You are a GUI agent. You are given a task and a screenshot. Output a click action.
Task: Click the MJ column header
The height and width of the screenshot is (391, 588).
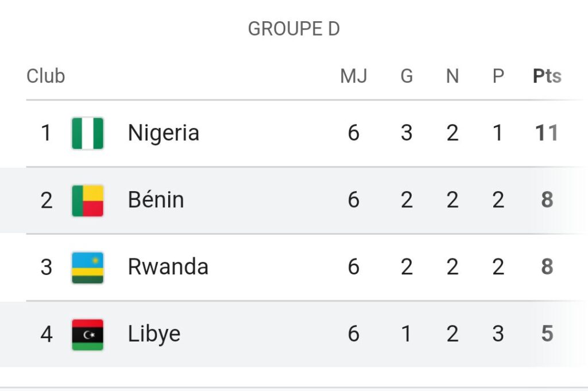click(354, 76)
